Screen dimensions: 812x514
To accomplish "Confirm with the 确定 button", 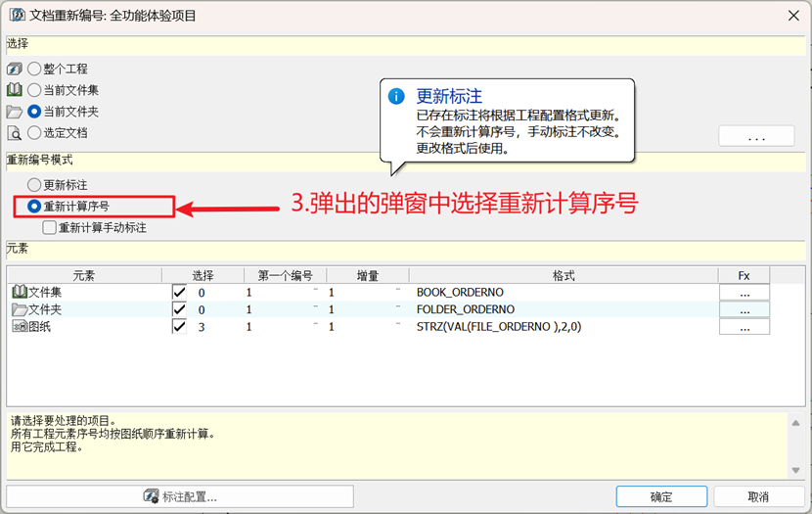I will 661,496.
